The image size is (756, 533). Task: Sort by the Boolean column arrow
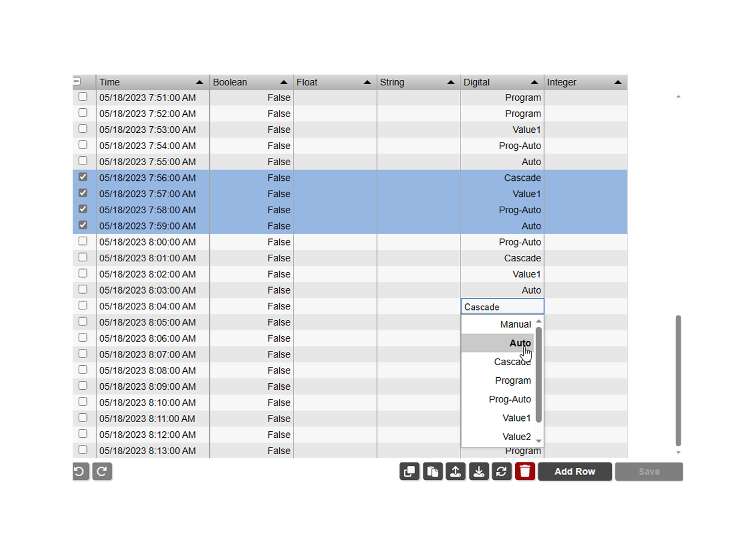283,83
